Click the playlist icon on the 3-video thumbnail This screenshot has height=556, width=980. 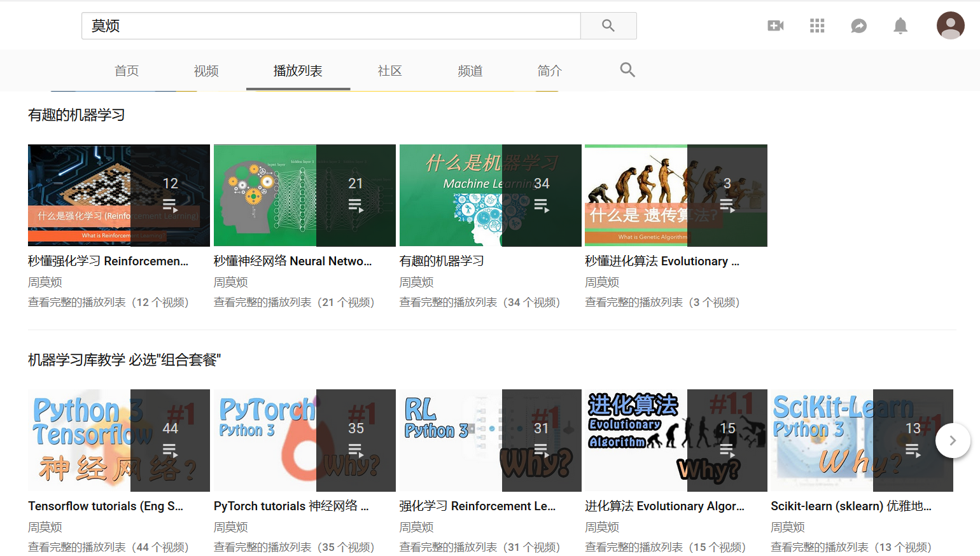tap(727, 205)
